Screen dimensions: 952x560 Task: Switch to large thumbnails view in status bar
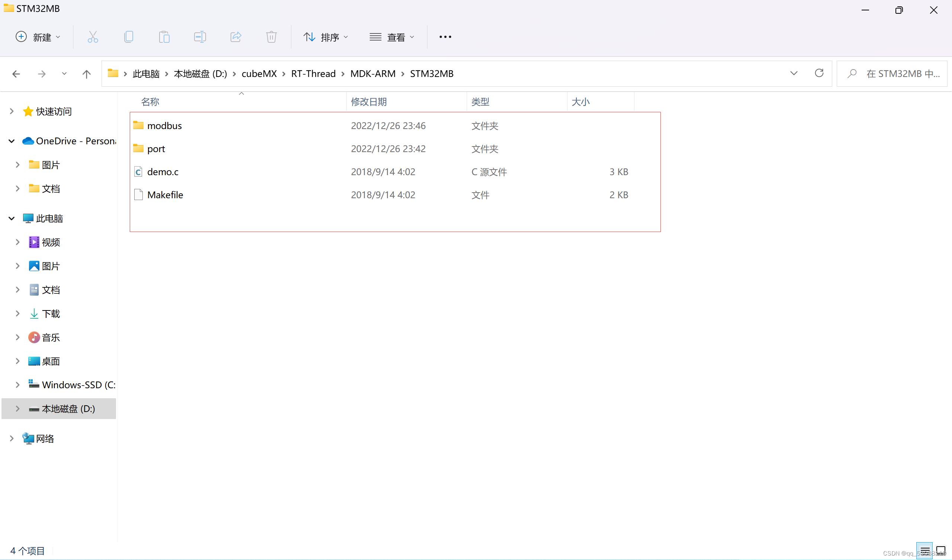click(x=941, y=551)
